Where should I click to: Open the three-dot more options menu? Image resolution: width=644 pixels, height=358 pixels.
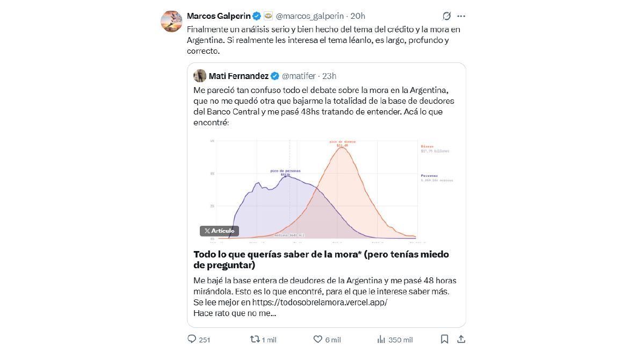coord(461,16)
